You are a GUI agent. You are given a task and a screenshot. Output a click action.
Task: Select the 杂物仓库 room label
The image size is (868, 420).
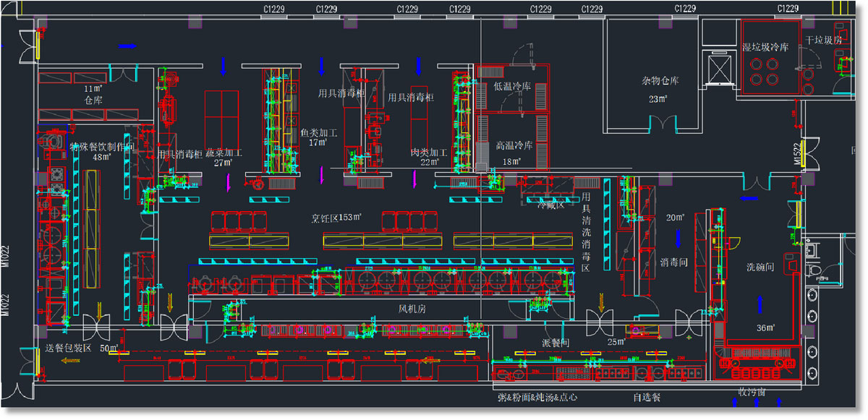click(x=658, y=82)
